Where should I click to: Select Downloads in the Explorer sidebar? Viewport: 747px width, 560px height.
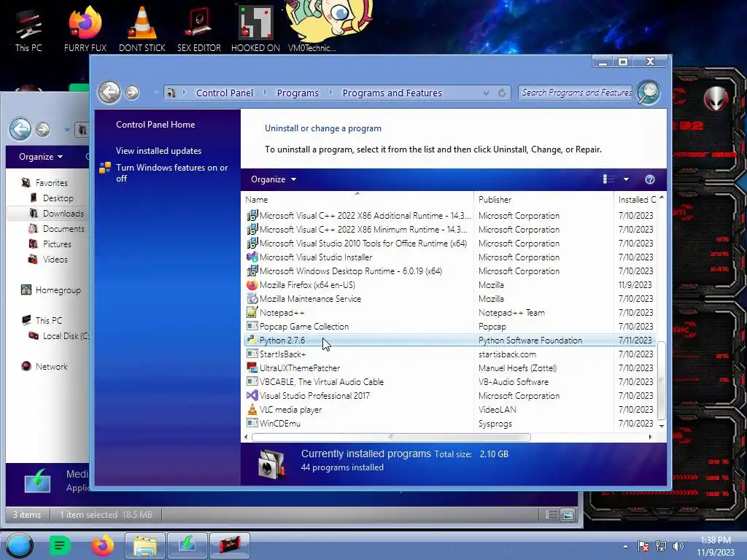63,214
